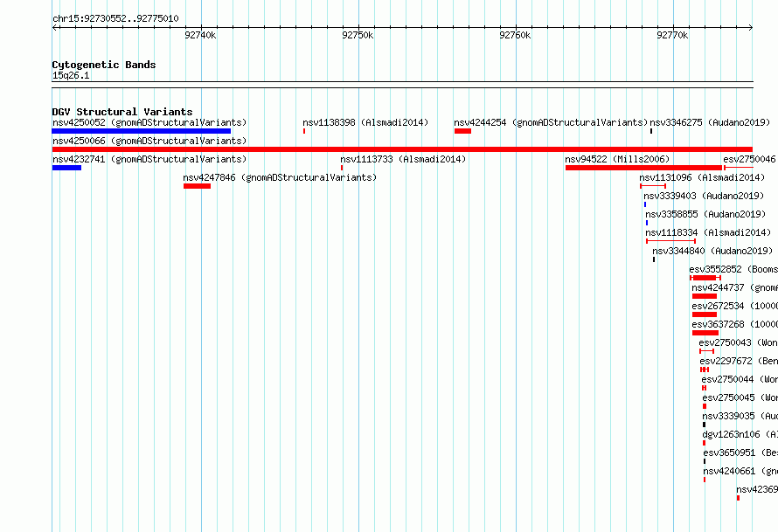Open nsv1113733 (Alsmadi2014) label

[x=403, y=159]
